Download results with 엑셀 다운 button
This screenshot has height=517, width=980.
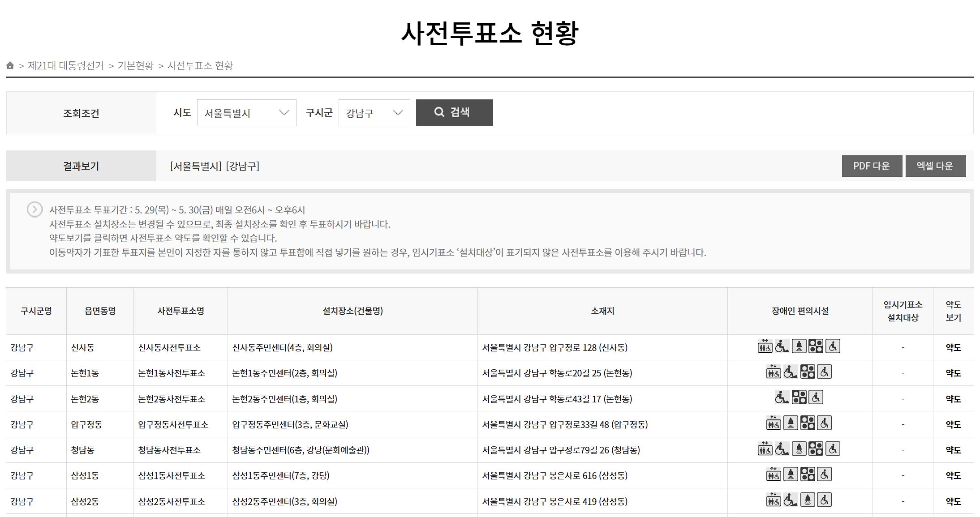(935, 166)
